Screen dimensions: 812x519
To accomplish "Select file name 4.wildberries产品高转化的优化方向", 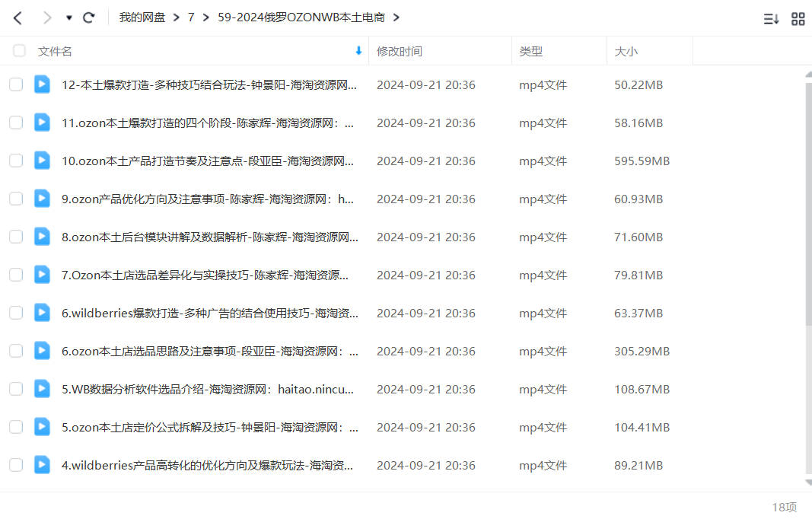I will (207, 465).
